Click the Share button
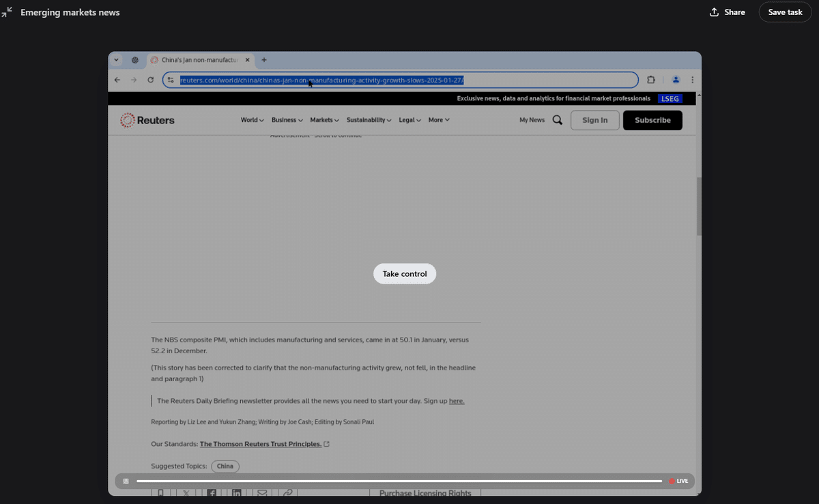819x504 pixels. [x=728, y=12]
